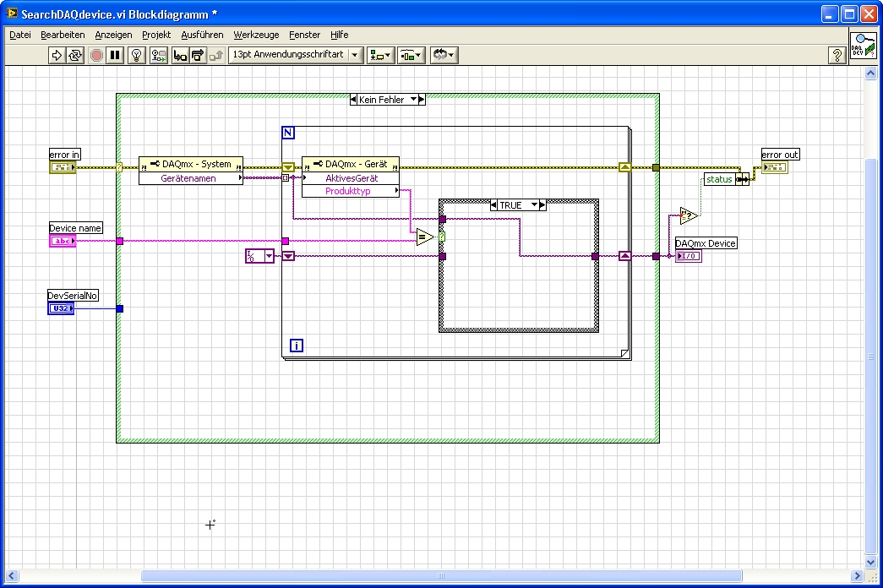Enable Highlight Execution light bulb
The height and width of the screenshot is (588, 883).
point(137,55)
